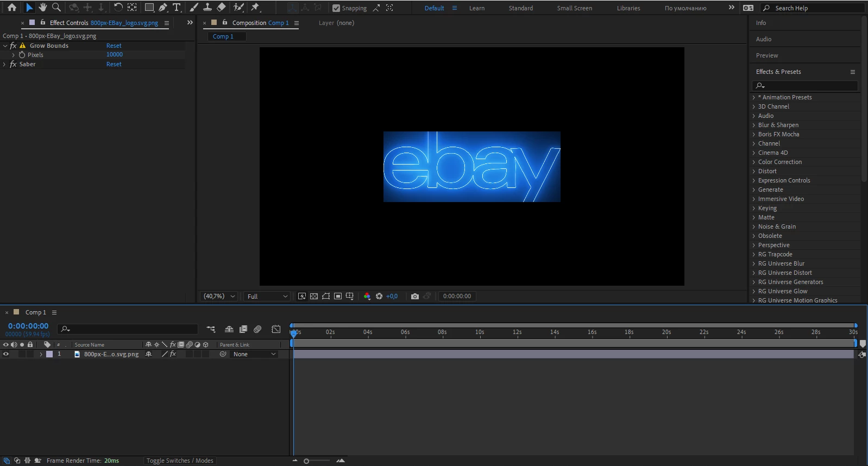The width and height of the screenshot is (868, 466).
Task: Click the Toggle Switches / Modes button
Action: [180, 461]
